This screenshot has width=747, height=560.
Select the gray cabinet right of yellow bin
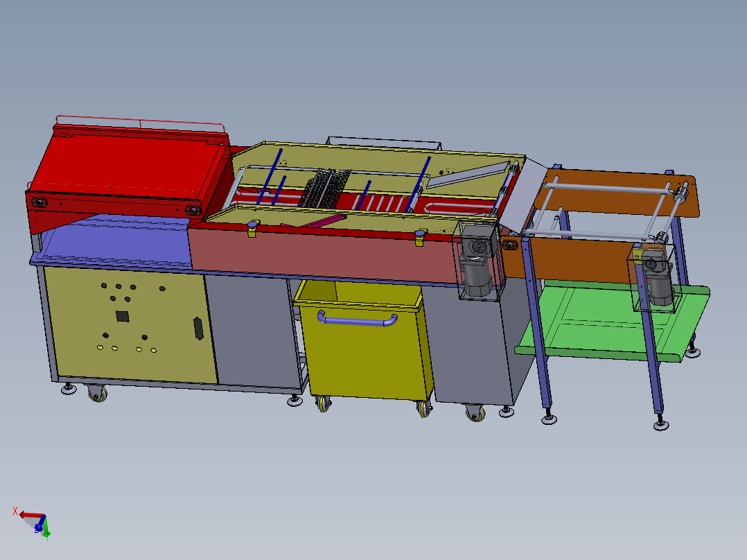(x=469, y=343)
